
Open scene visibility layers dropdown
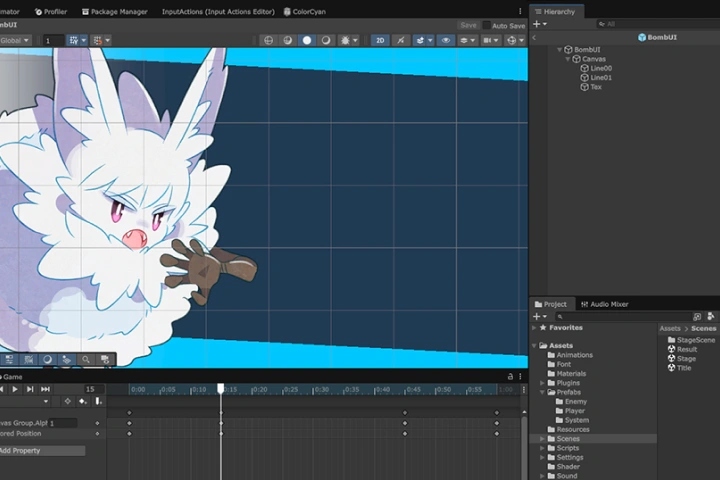coord(467,40)
